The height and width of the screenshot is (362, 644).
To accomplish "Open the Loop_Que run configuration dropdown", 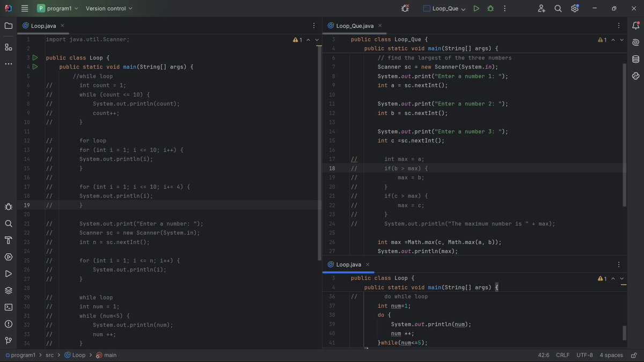I will 444,9.
